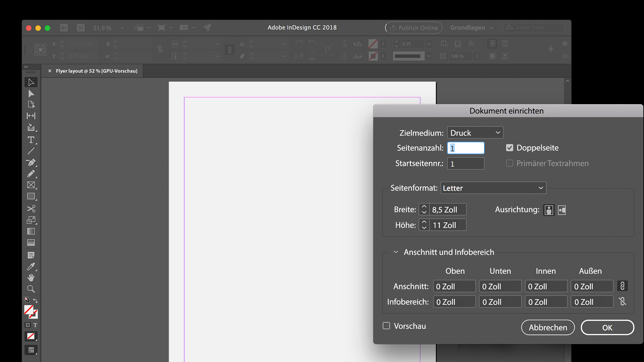Open Adobe Stock via St icon
Image resolution: width=644 pixels, height=362 pixels.
(81, 28)
